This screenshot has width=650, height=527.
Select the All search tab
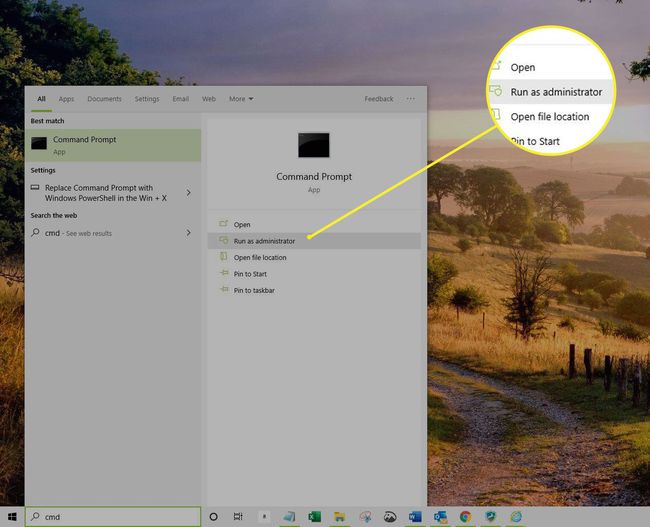point(41,99)
